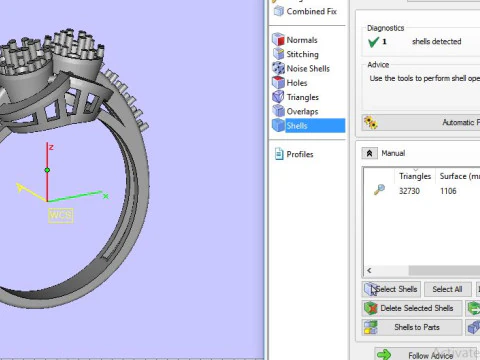
Task: Sort by the Surface column header
Action: (458, 176)
